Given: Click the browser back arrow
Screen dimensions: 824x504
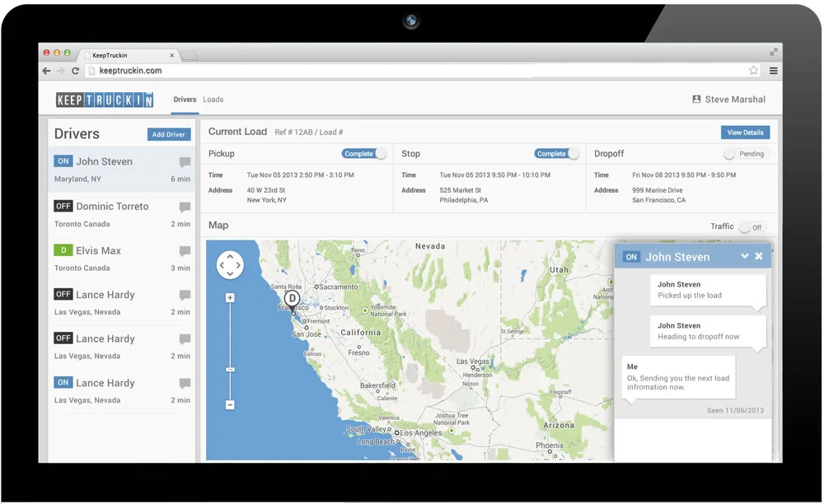Looking at the screenshot, I should tap(47, 70).
